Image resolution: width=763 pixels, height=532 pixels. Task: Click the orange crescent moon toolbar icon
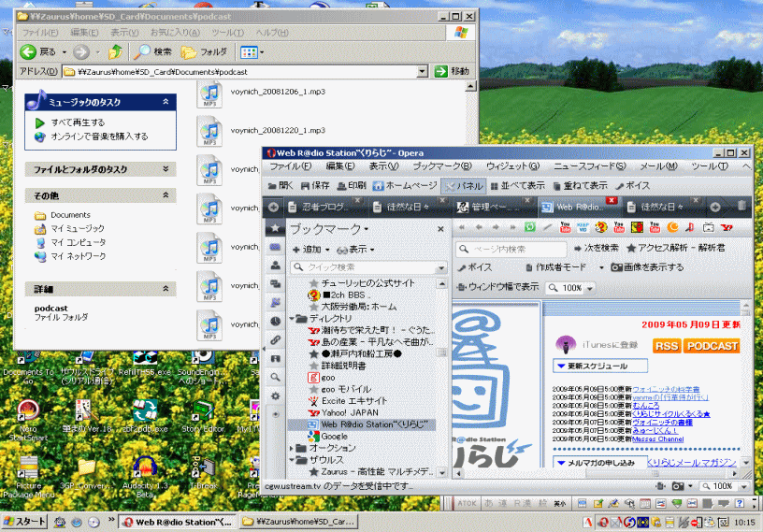(672, 227)
